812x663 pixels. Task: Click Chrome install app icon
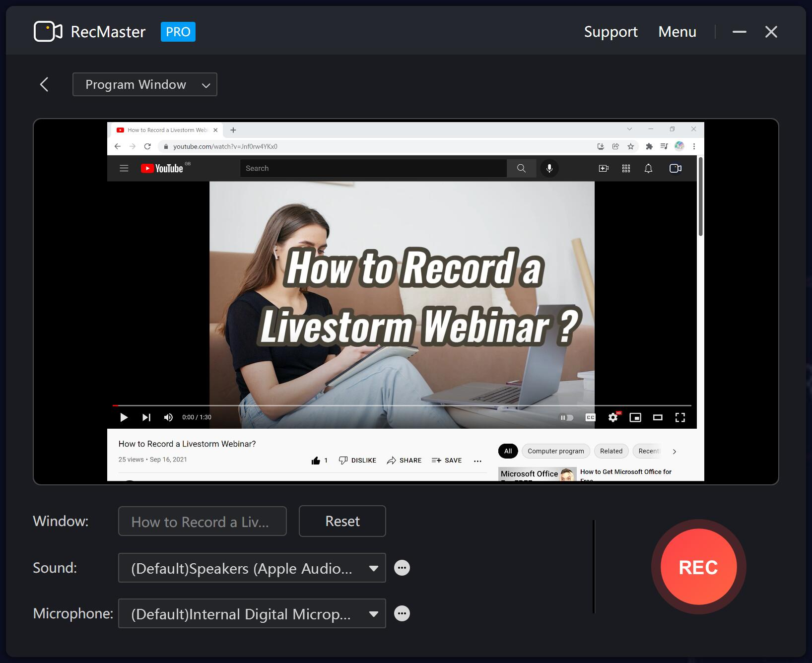(601, 146)
